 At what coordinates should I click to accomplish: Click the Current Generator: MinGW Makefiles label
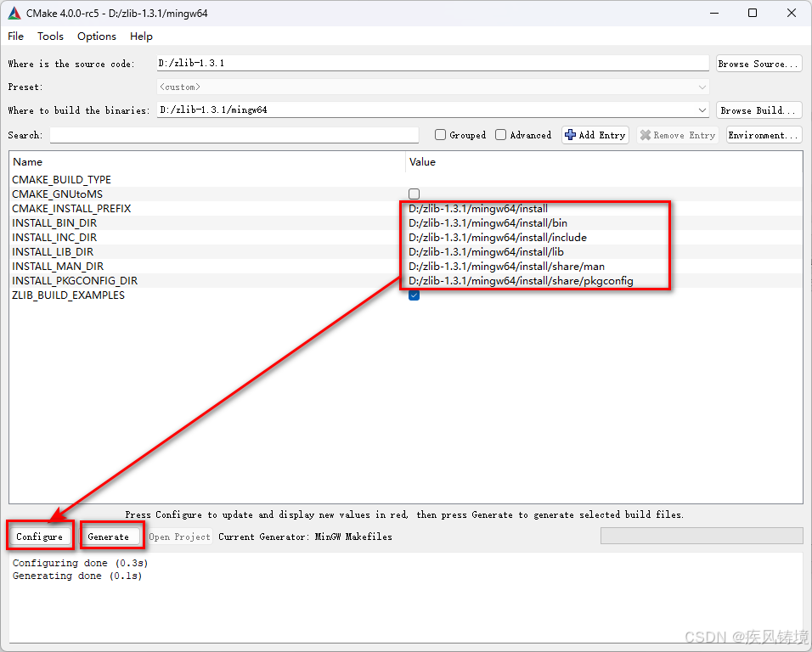(x=305, y=537)
